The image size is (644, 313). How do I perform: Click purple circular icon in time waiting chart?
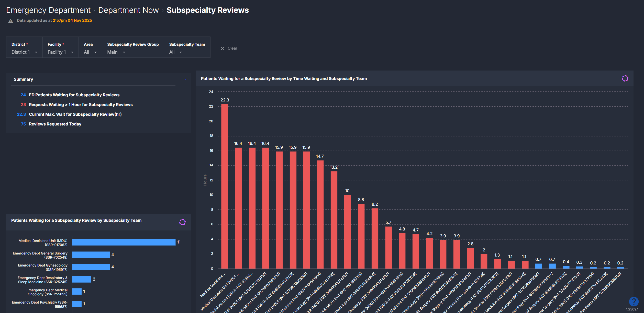tap(625, 78)
